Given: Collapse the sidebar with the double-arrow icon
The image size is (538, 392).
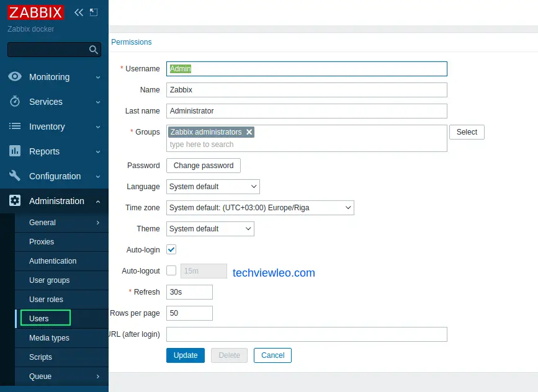Looking at the screenshot, I should click(x=79, y=12).
